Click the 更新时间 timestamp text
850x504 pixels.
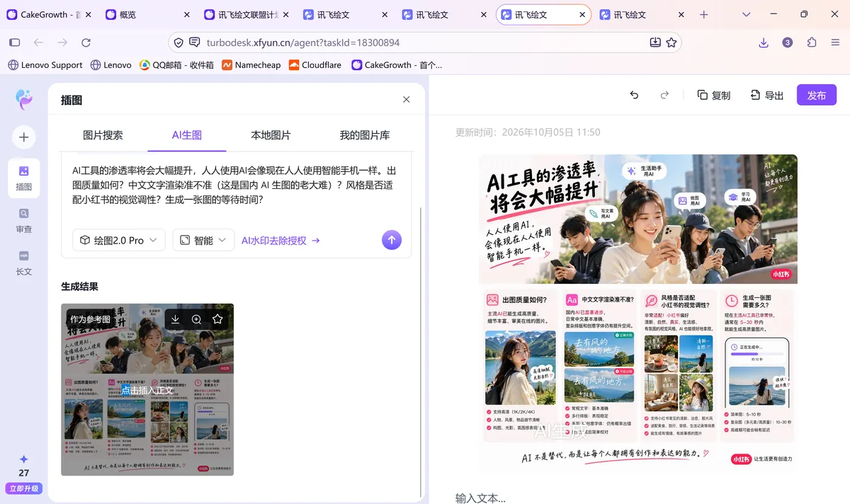point(528,132)
